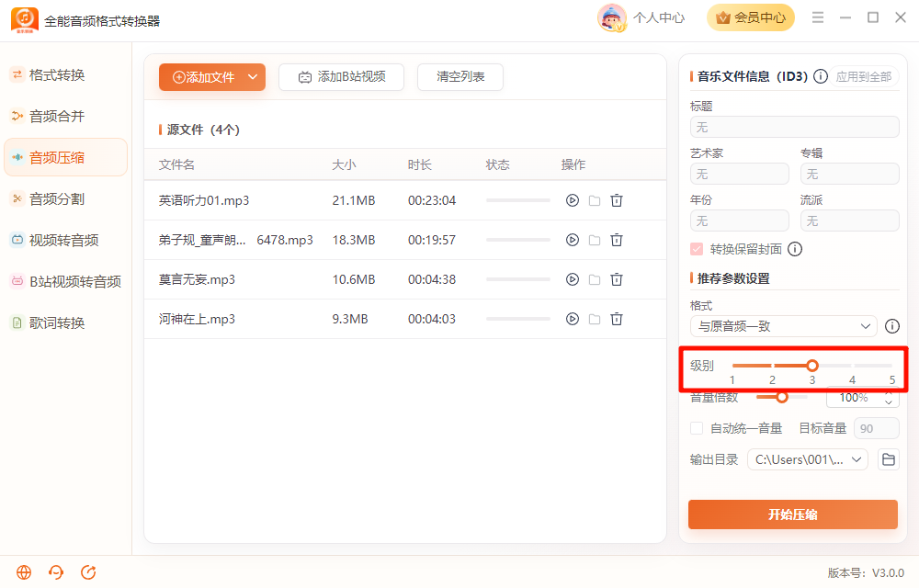
Task: Open 会员中心 membership center
Action: [x=751, y=17]
